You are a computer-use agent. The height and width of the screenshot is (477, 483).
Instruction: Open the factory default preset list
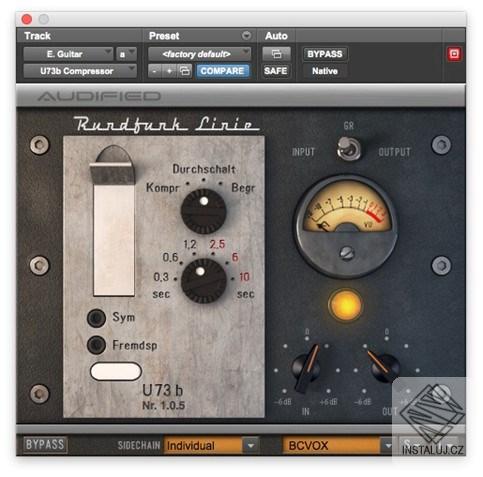tap(199, 54)
